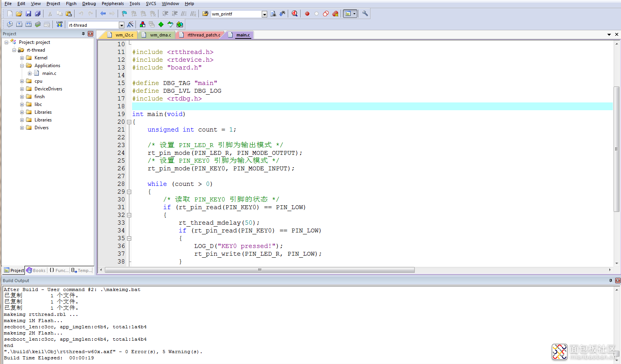Open the rt-thread target dropdown
The width and height of the screenshot is (621, 364).
122,25
